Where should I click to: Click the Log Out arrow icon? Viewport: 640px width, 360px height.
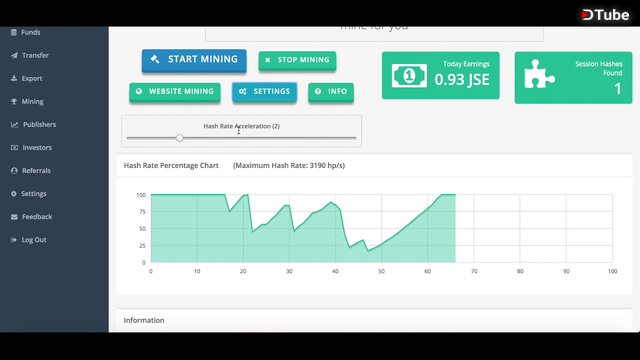tap(14, 240)
